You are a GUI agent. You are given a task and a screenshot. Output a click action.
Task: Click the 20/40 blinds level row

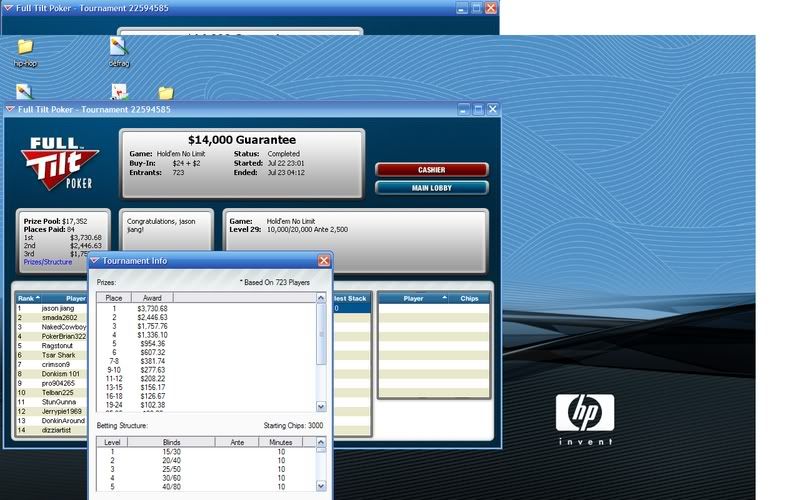207,461
